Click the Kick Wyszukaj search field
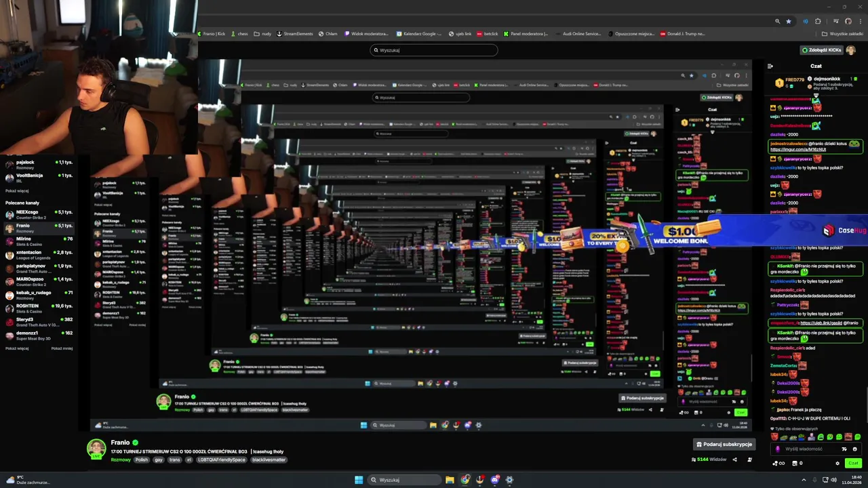This screenshot has width=868, height=488. (x=434, y=50)
